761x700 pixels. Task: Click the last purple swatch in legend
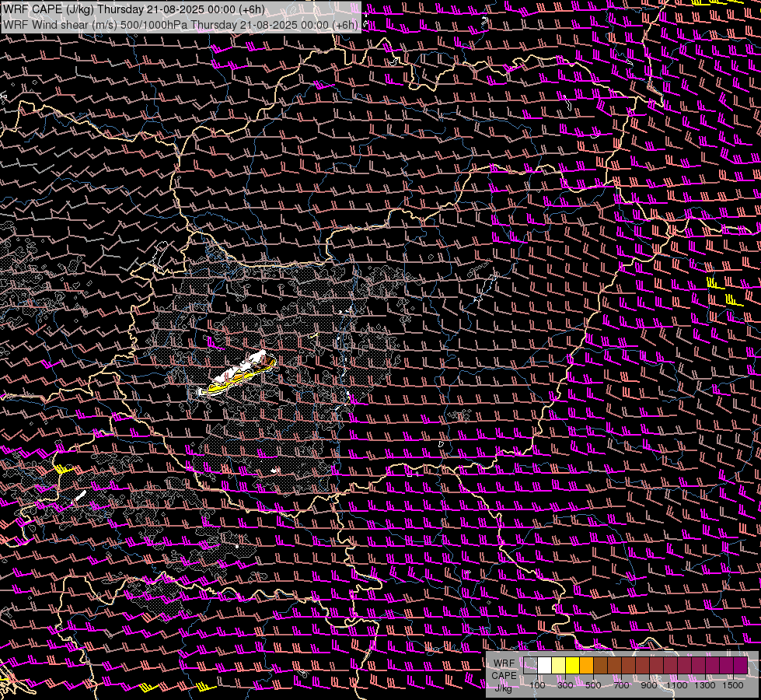[741, 666]
